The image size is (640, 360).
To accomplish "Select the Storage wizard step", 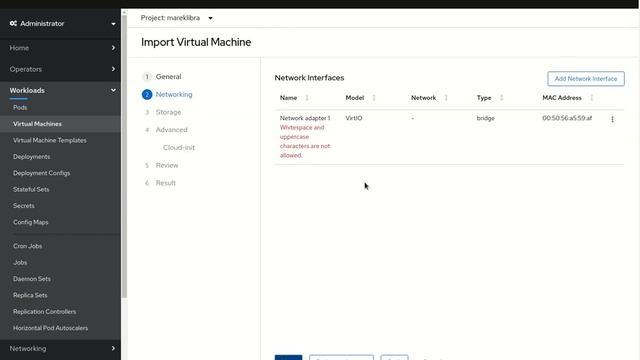I will point(168,112).
